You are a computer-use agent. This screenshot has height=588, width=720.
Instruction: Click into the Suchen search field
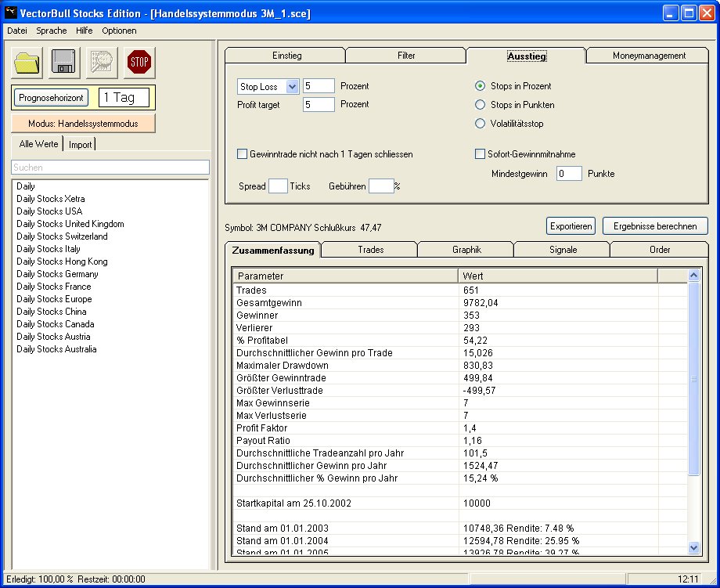[x=110, y=168]
